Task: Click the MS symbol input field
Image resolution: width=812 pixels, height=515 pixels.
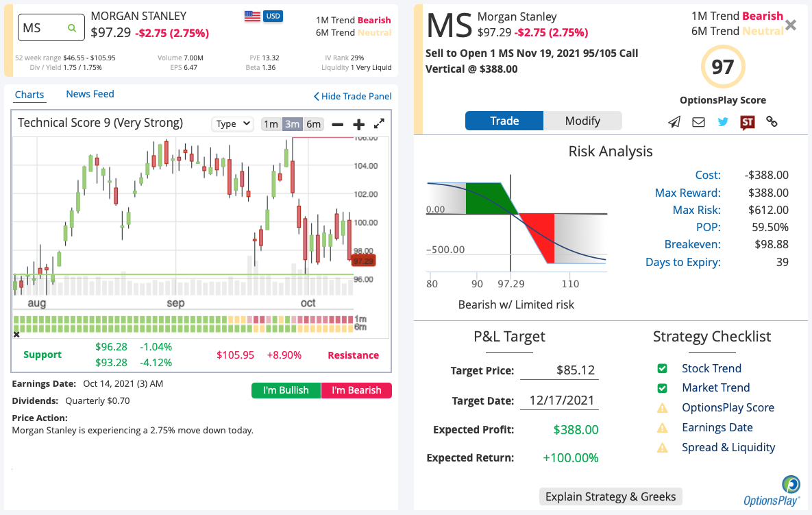Action: [51, 28]
